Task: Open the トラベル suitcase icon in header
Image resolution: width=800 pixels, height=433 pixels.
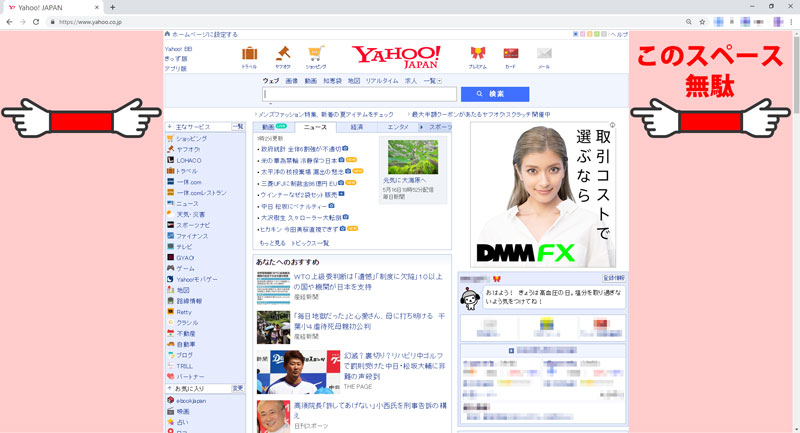Action: coord(249,54)
